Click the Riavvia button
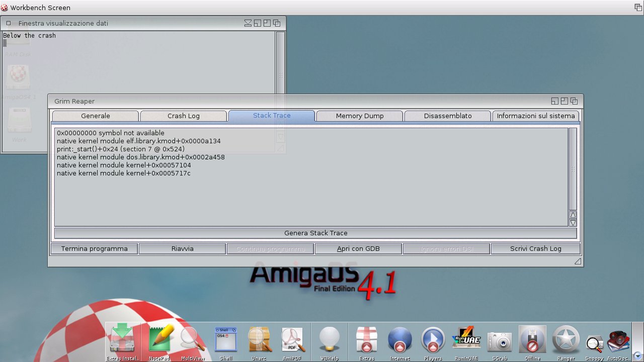Image resolution: width=644 pixels, height=362 pixels. coord(182,249)
